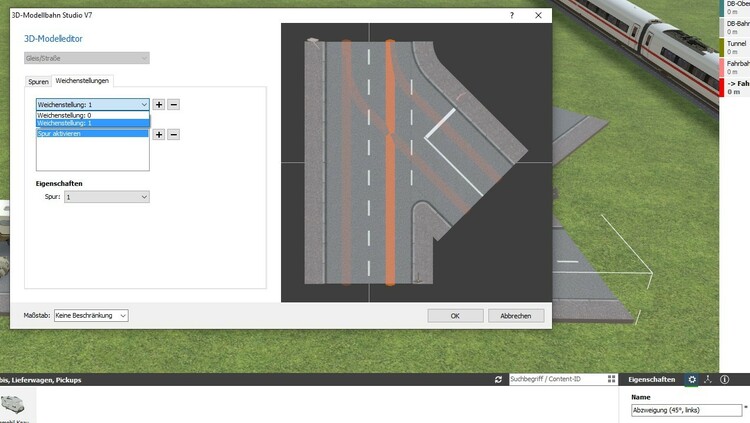Click the Eigenschaften panel header
750x423 pixels.
click(x=651, y=379)
